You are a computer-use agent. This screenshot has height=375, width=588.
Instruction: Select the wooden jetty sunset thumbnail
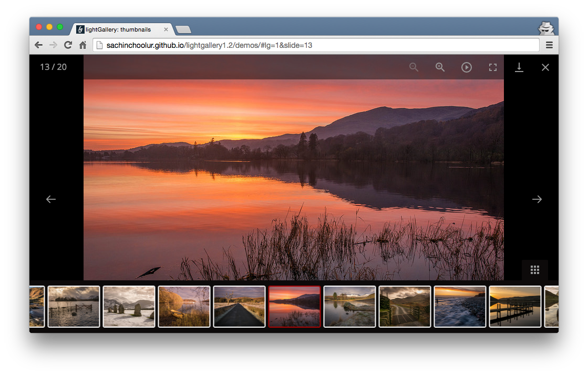click(x=515, y=307)
